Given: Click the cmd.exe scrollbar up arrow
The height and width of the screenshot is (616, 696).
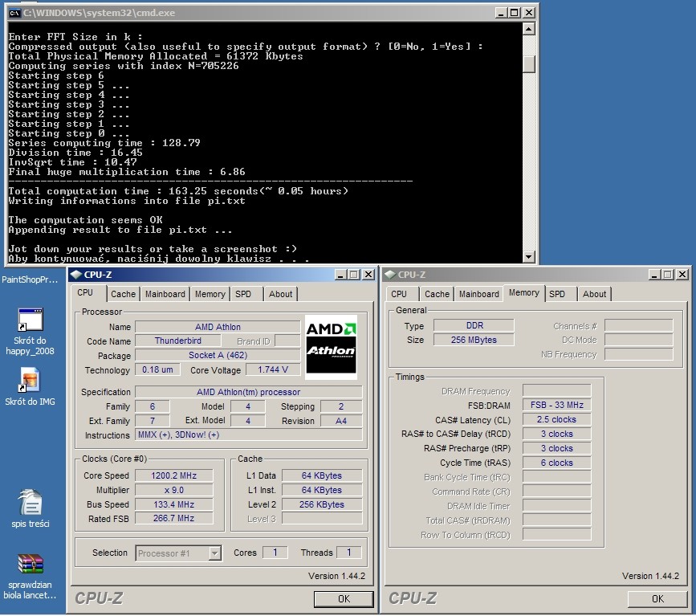Looking at the screenshot, I should tap(529, 29).
